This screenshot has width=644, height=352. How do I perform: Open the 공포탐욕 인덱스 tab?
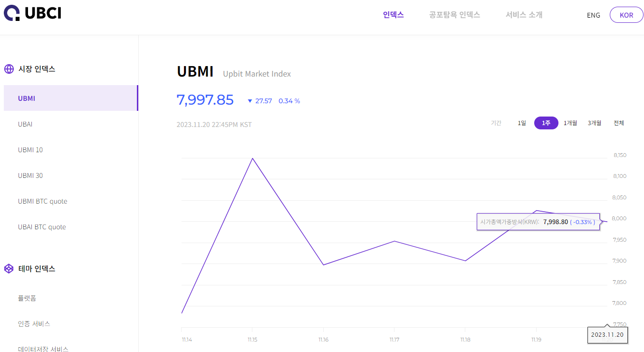[x=455, y=15]
